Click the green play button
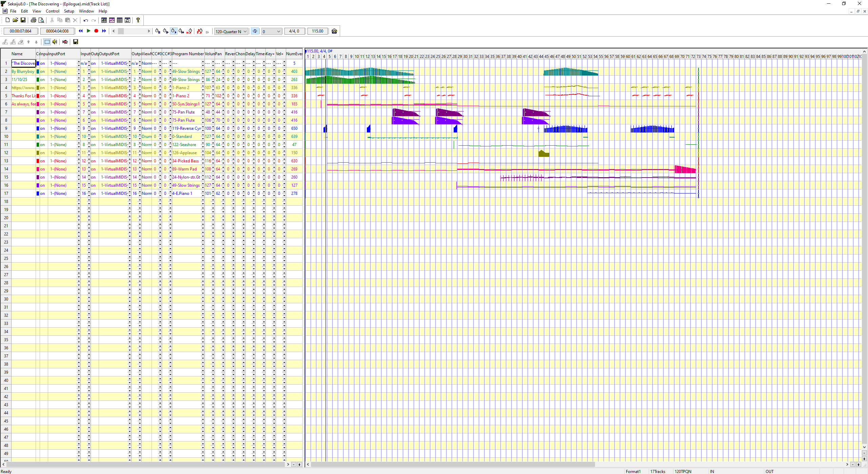Screen dimensions: 868x474 88,31
